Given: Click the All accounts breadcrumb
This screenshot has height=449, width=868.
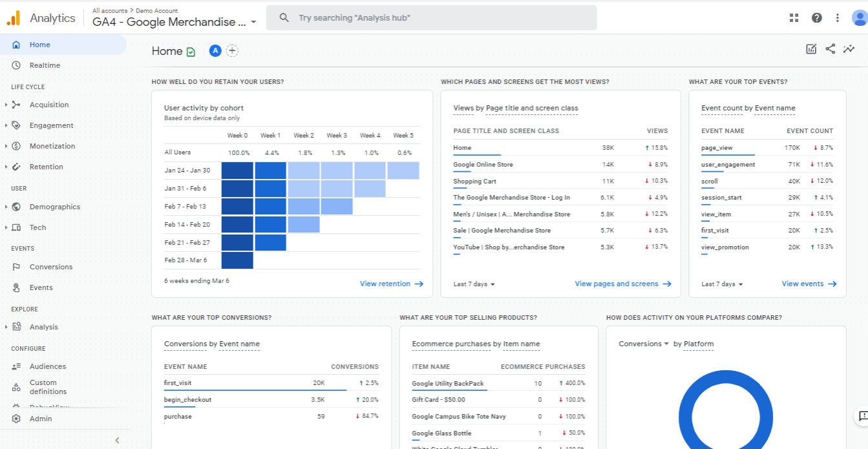Looking at the screenshot, I should tap(111, 11).
